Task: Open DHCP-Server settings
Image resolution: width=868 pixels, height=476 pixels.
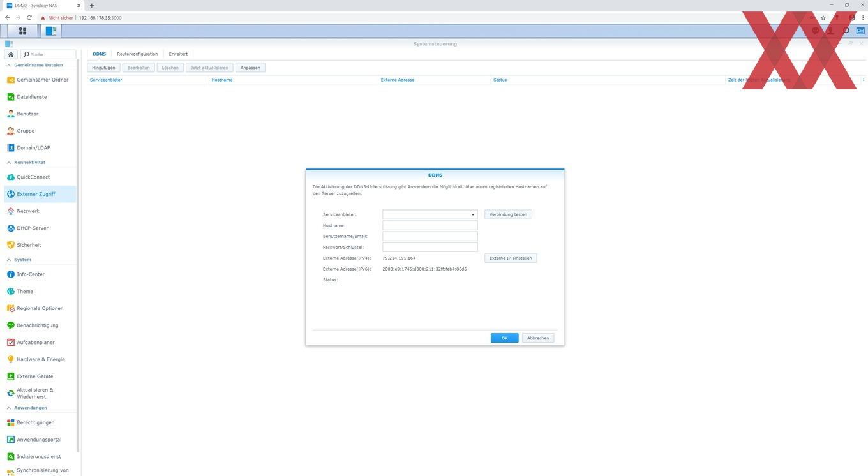Action: [x=40, y=228]
